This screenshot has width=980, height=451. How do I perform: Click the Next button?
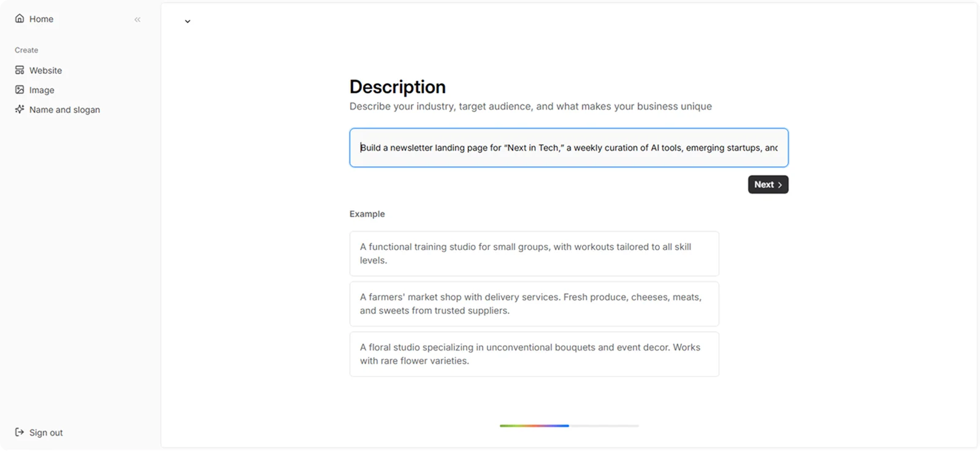click(x=768, y=184)
